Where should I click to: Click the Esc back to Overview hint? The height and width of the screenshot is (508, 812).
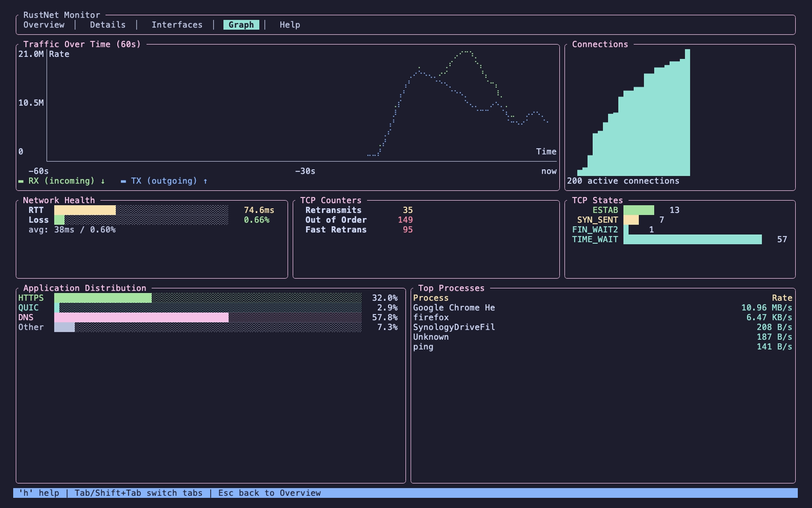coord(269,493)
